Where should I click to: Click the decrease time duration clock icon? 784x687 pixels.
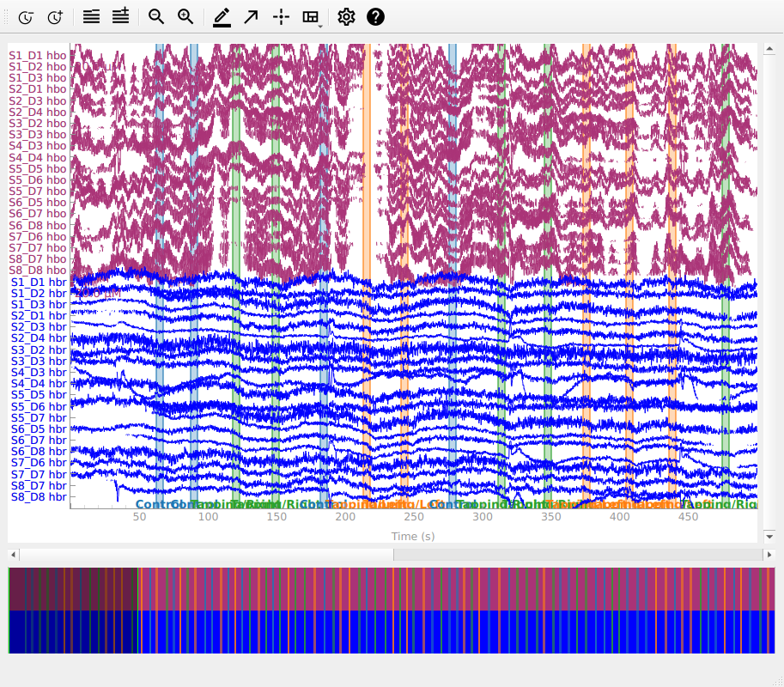pos(26,16)
